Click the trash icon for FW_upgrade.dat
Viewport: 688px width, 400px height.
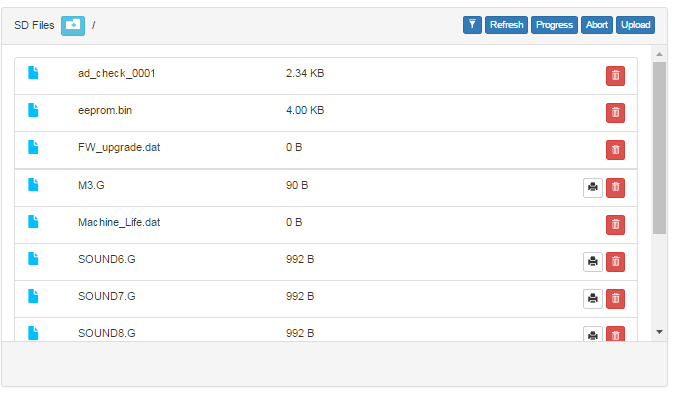[x=615, y=150]
